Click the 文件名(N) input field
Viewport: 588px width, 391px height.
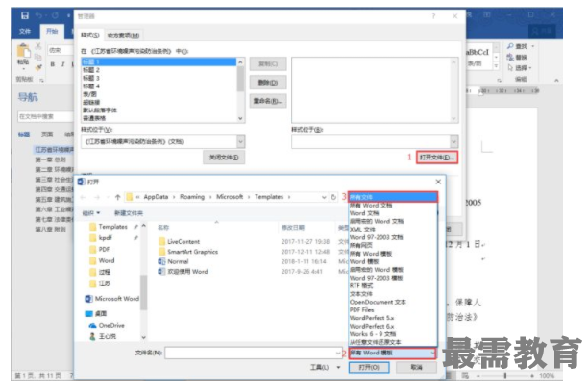pos(253,354)
